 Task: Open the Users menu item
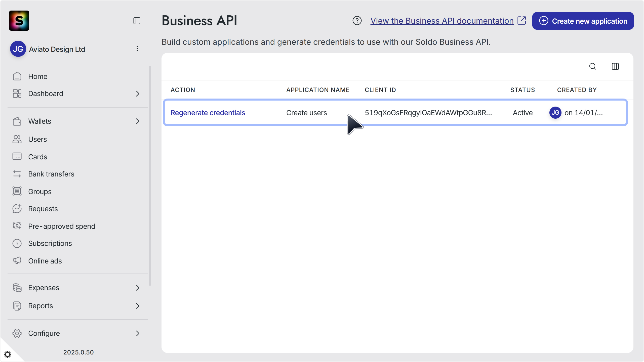click(x=37, y=139)
